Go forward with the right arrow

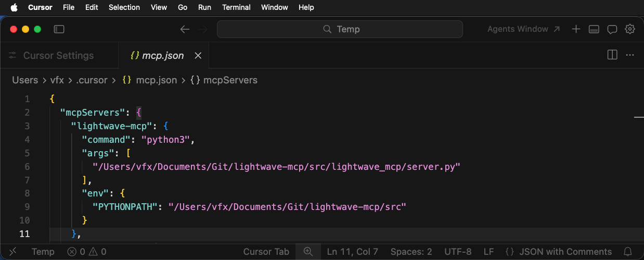(203, 29)
